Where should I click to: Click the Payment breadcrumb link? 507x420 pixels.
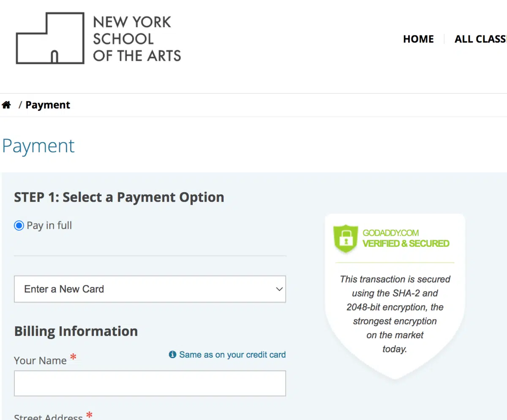click(48, 105)
